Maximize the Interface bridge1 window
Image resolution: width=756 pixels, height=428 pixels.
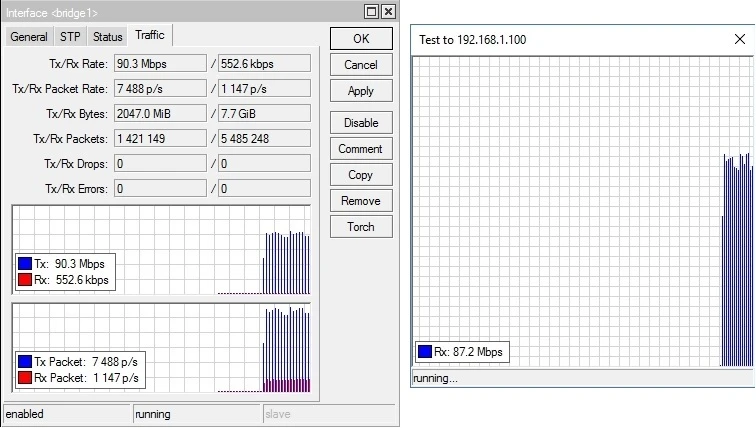click(x=371, y=11)
